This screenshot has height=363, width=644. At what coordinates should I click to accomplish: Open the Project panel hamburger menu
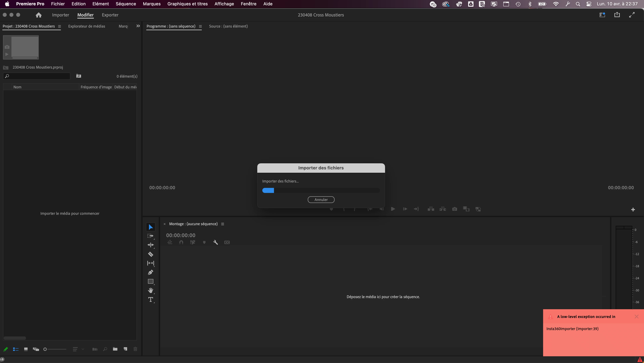[x=60, y=26]
